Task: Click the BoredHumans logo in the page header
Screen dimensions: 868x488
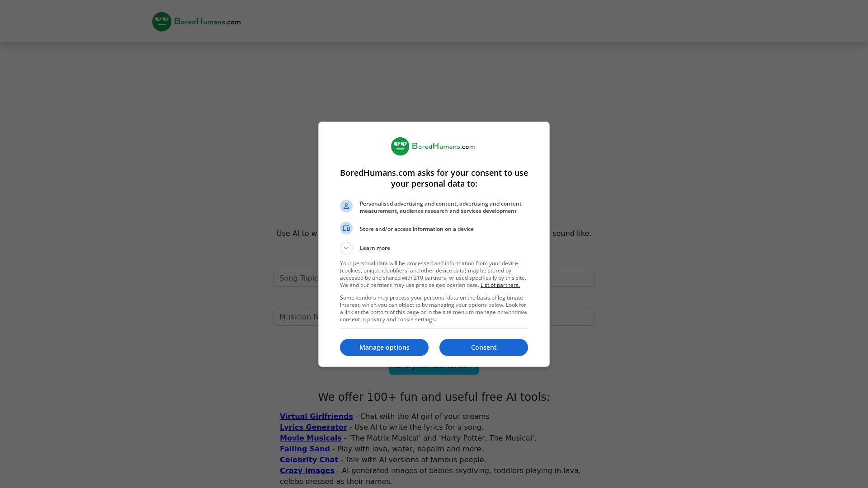Action: click(x=196, y=22)
